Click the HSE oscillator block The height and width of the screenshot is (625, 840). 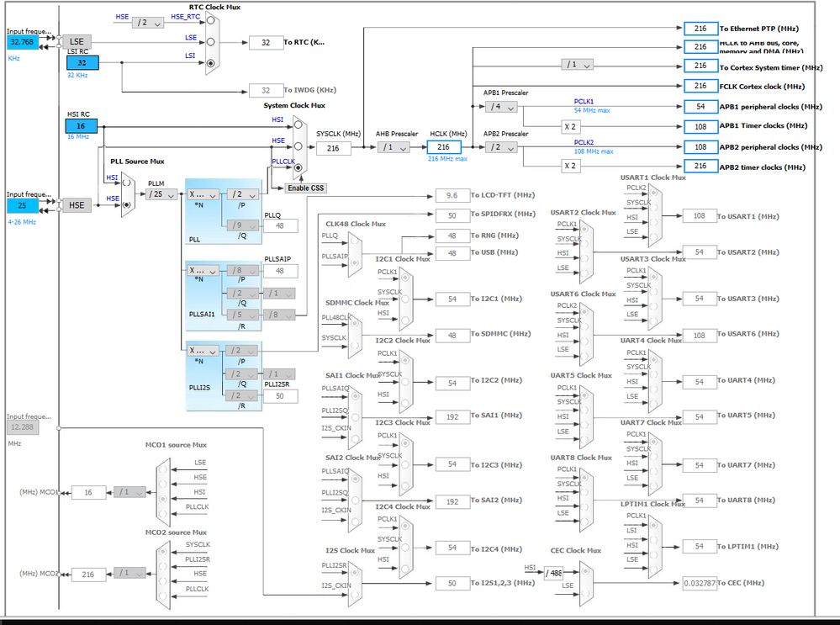[x=77, y=205]
